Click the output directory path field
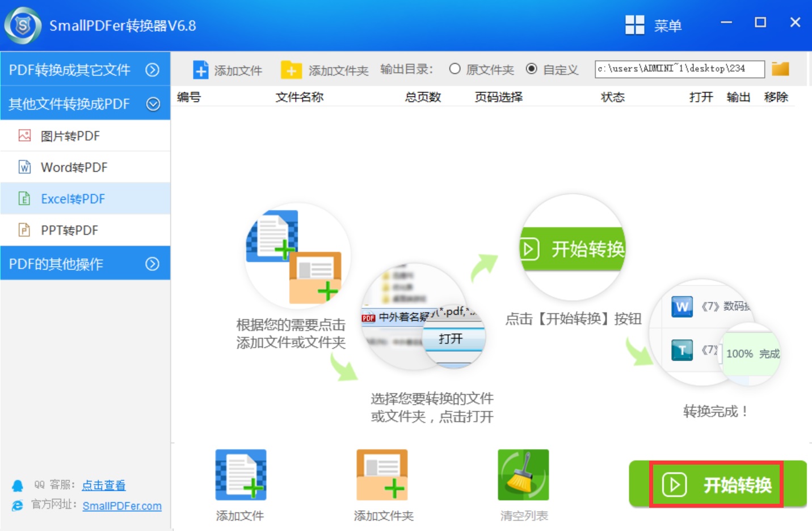812x531 pixels. tap(679, 69)
